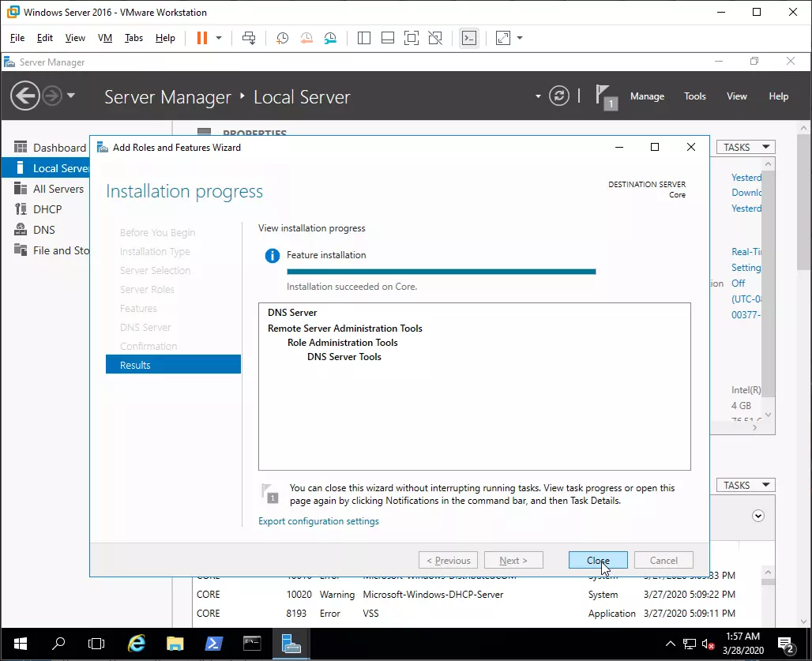Image resolution: width=812 pixels, height=661 pixels.
Task: Open the VMware Tabs menu
Action: click(x=133, y=38)
